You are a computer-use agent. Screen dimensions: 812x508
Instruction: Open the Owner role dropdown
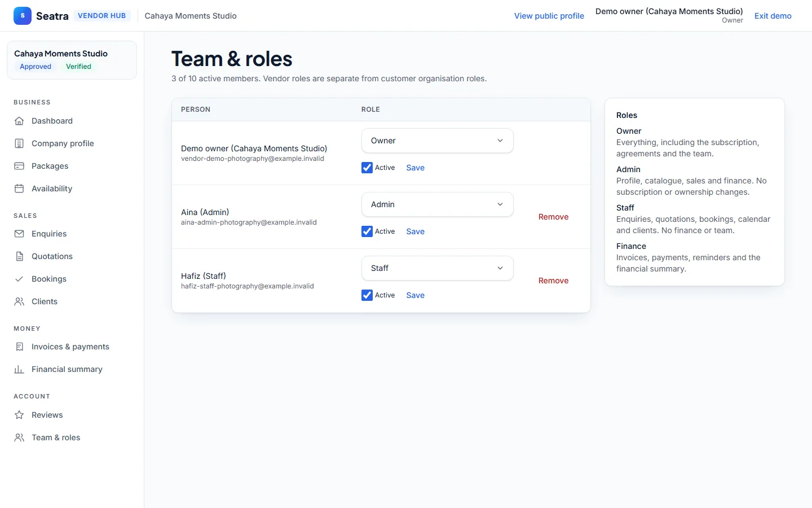coord(438,141)
